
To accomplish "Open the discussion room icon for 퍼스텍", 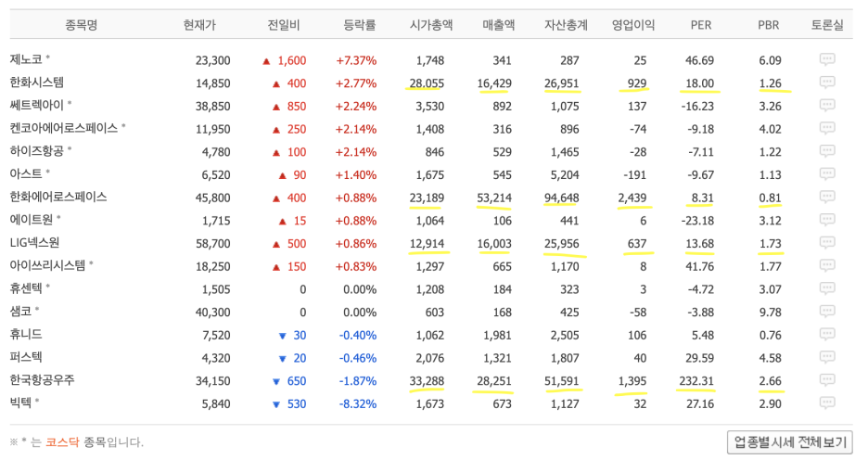I will (x=827, y=358).
